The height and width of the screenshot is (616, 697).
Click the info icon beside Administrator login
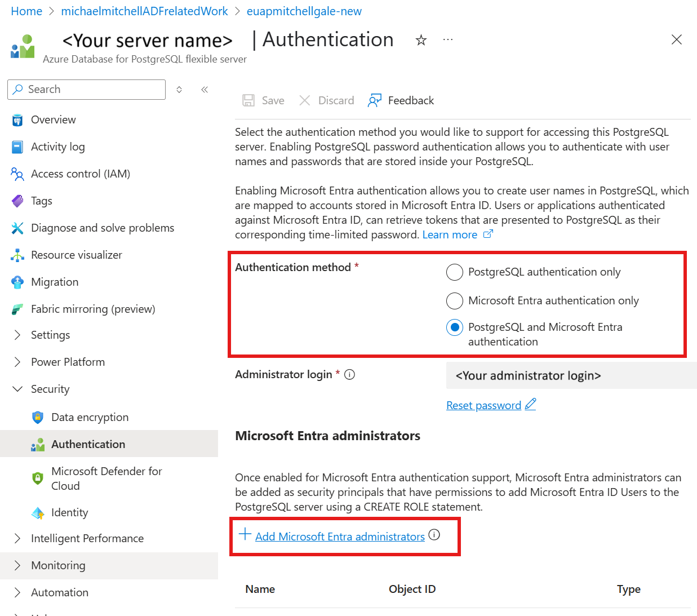[x=349, y=374]
